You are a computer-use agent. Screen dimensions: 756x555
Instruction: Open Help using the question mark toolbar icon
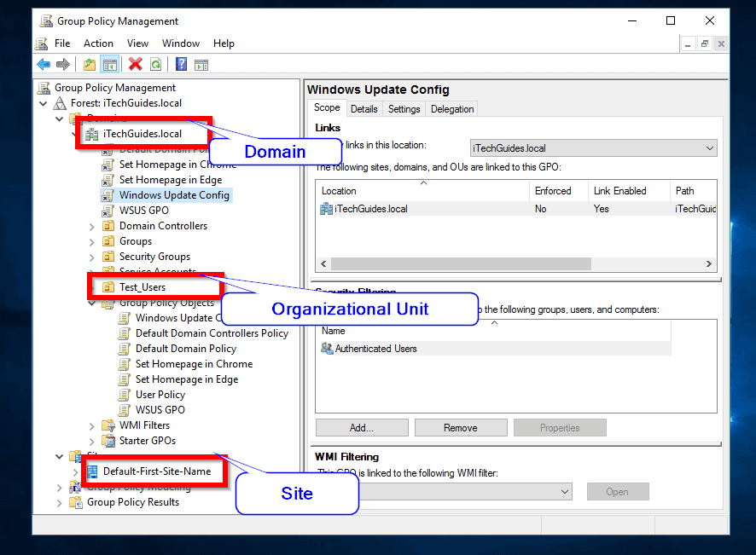[x=180, y=64]
